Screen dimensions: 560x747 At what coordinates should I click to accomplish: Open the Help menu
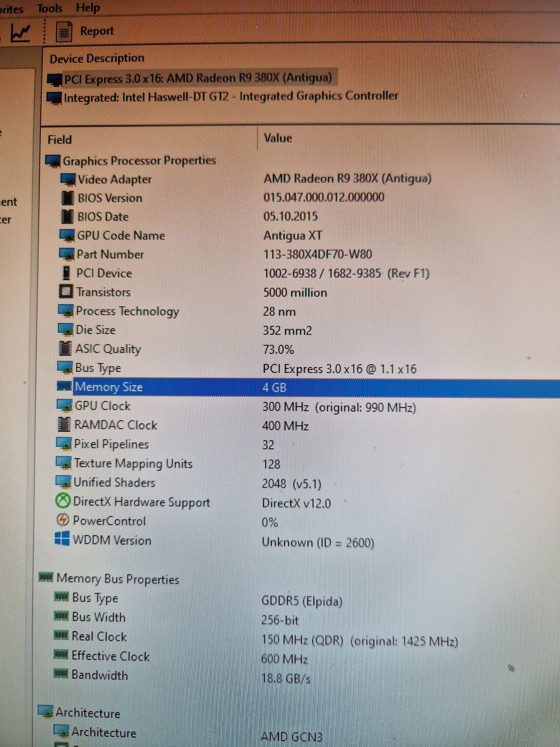(x=88, y=8)
